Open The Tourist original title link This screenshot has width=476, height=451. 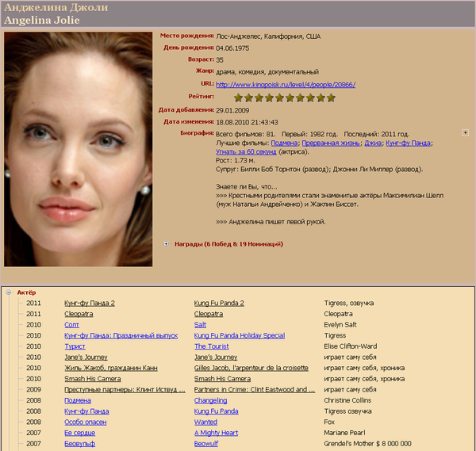pyautogui.click(x=212, y=346)
